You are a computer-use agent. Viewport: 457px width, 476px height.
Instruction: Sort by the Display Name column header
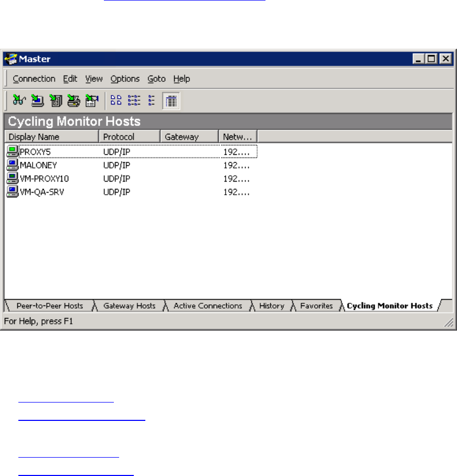pyautogui.click(x=51, y=137)
